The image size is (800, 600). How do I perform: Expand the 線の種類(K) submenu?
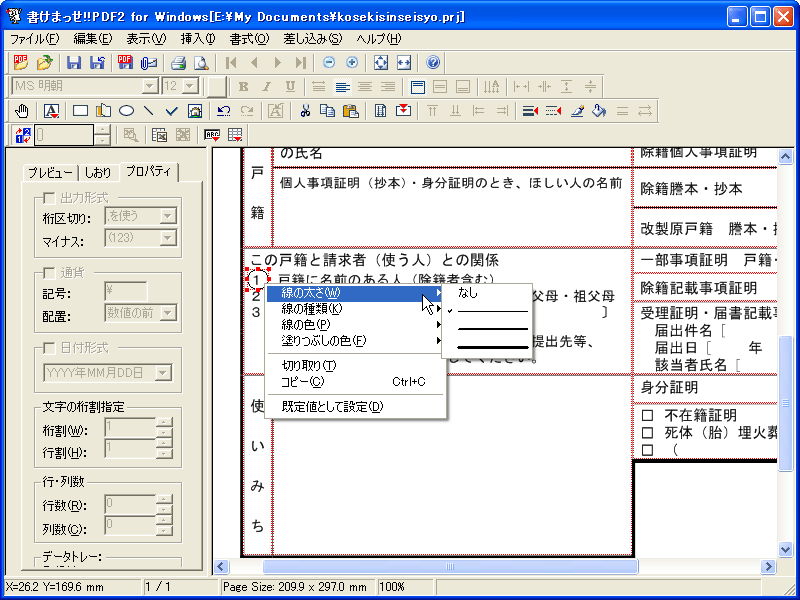[x=355, y=309]
